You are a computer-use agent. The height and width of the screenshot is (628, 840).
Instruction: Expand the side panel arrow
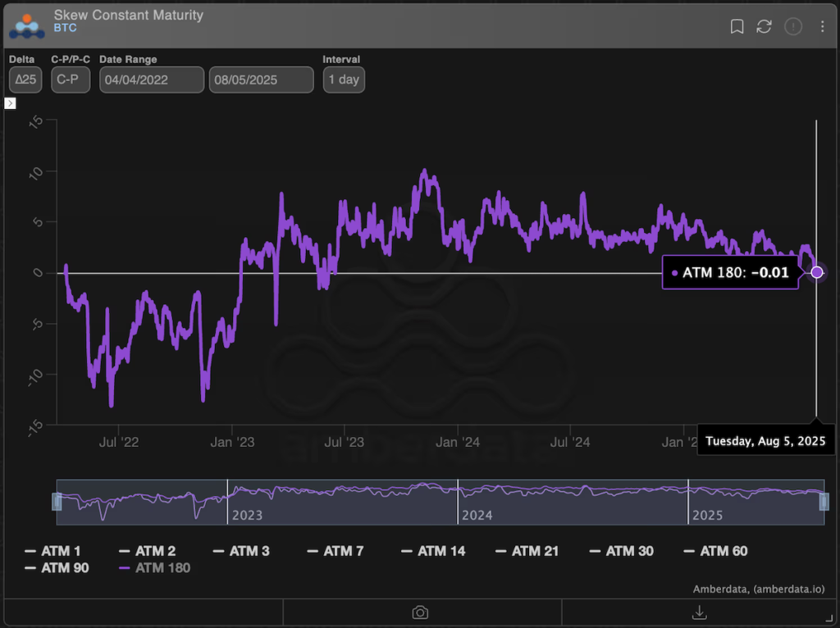click(11, 103)
